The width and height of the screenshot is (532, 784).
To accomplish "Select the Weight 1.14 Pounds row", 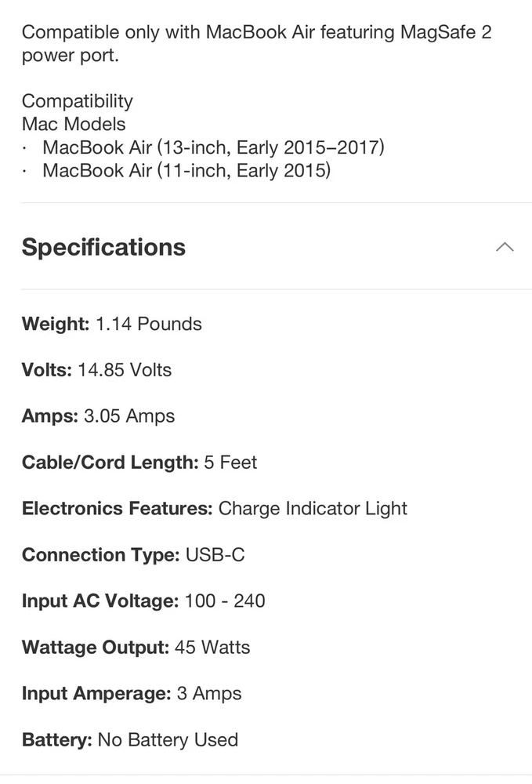I will (x=112, y=324).
